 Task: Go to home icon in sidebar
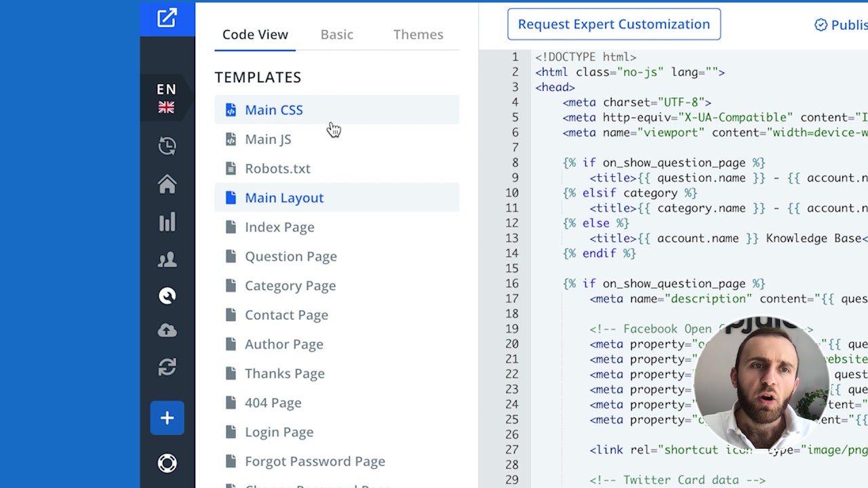167,184
